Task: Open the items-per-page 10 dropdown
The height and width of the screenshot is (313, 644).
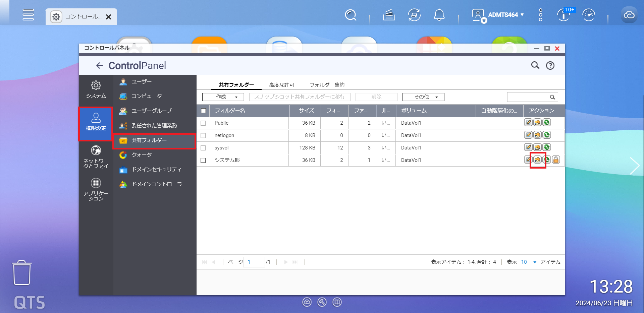Action: 529,262
